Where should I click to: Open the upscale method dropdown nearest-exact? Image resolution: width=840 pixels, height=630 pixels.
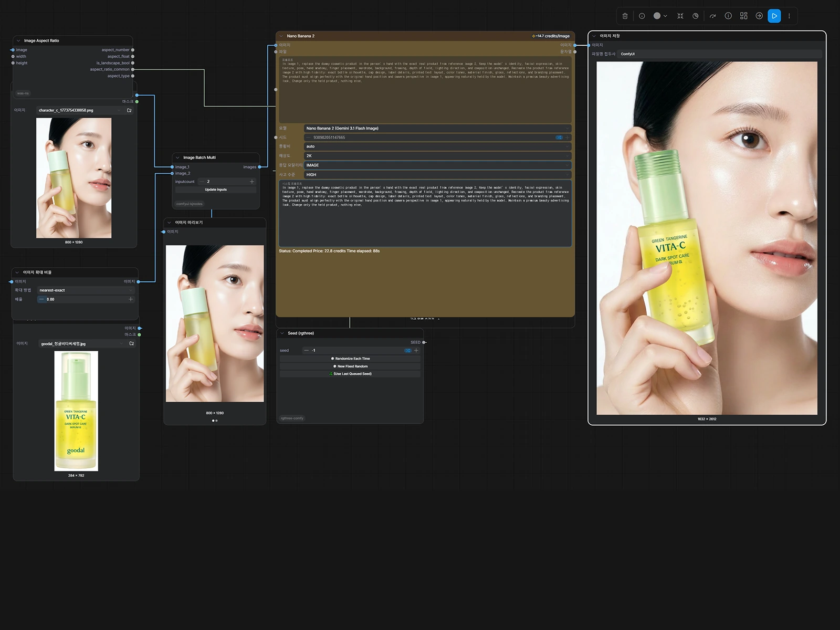(x=86, y=290)
